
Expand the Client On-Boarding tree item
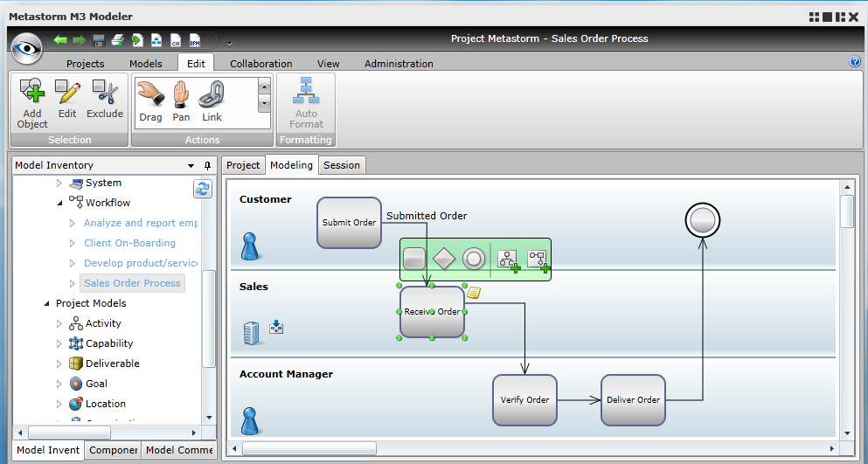(72, 243)
